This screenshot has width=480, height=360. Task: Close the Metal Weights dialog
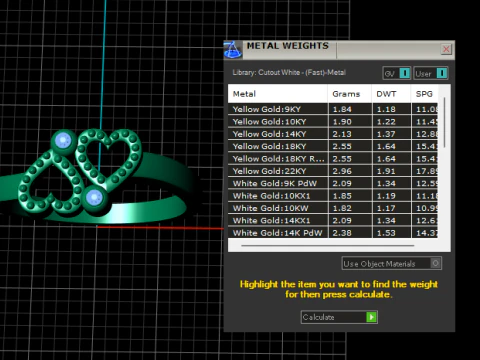pyautogui.click(x=446, y=49)
